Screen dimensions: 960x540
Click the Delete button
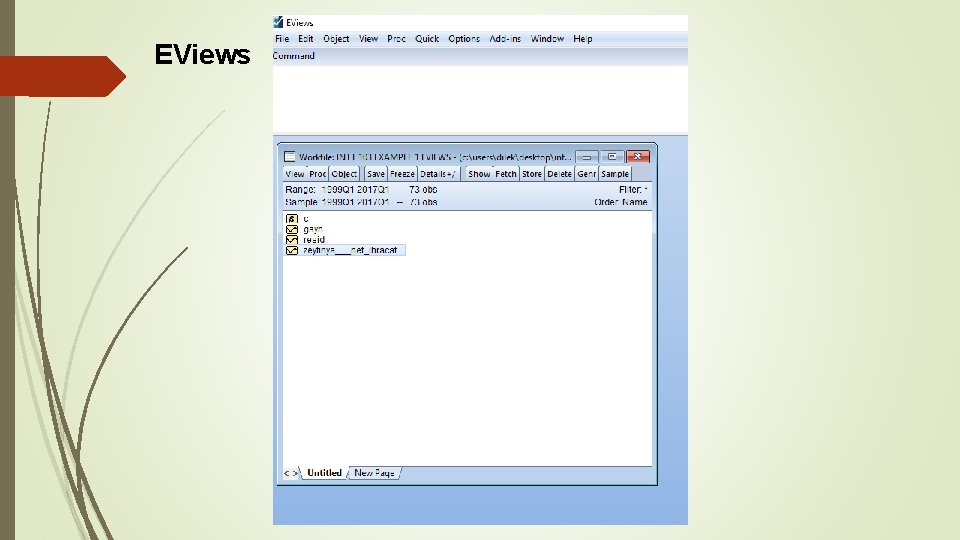point(559,174)
